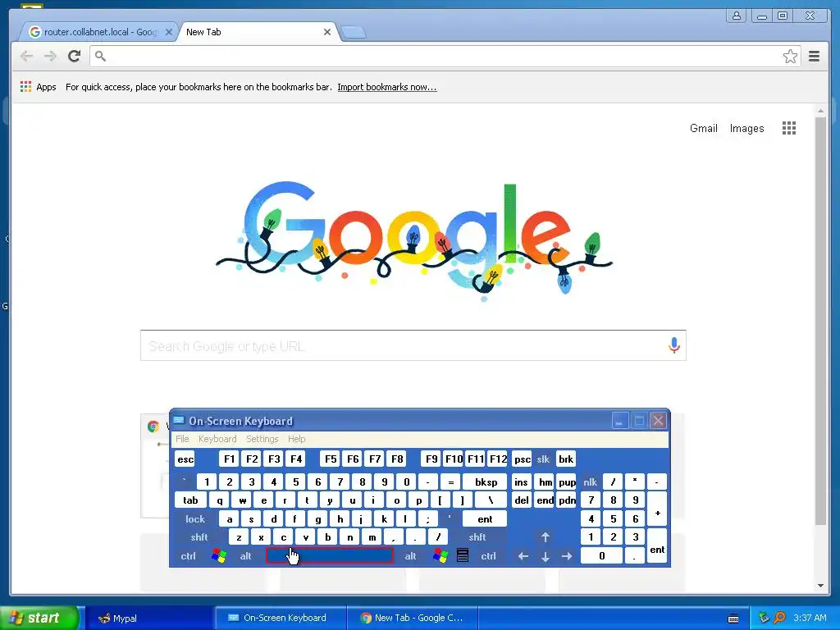This screenshot has height=630, width=840.
Task: Click the Google search box
Action: [x=413, y=345]
